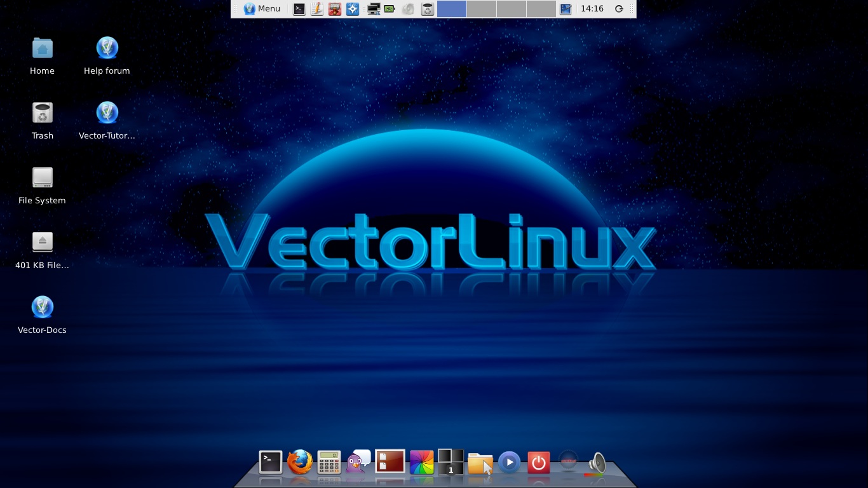Click the logout action button by clock
Image resolution: width=868 pixels, height=488 pixels.
click(x=619, y=9)
